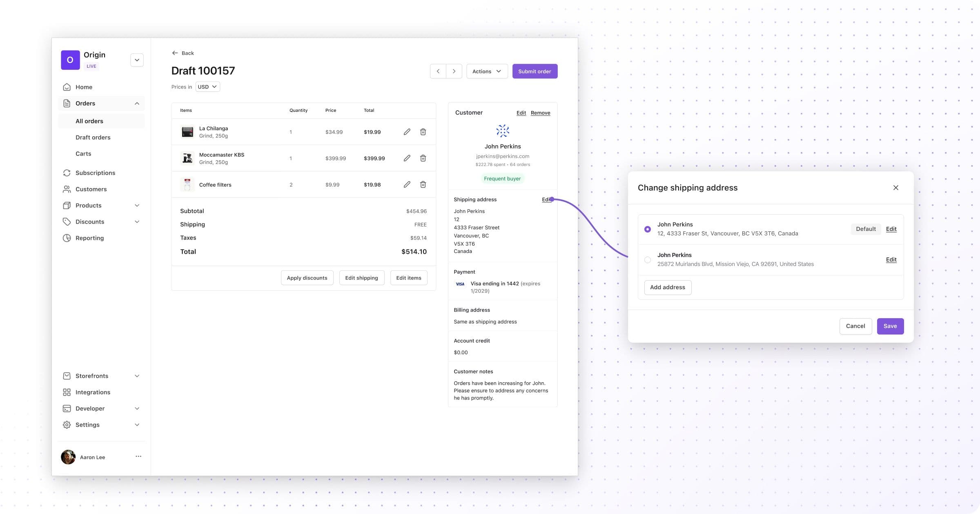This screenshot has height=514, width=980.
Task: Click the edit pencil for Moccamaster KBS
Action: (407, 158)
